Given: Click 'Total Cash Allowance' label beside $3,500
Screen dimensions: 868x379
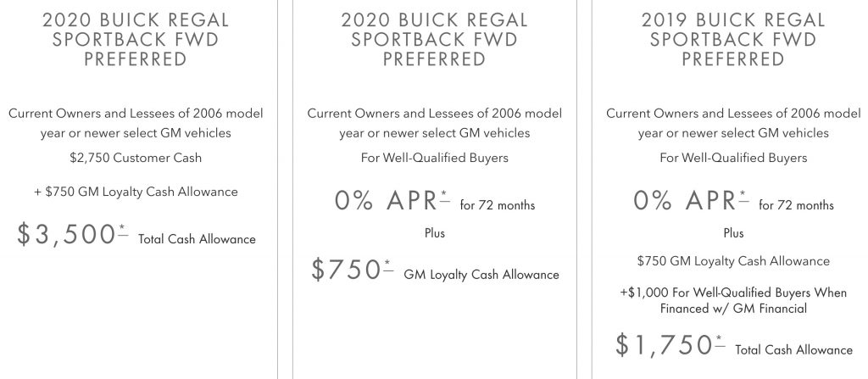Looking at the screenshot, I should [197, 239].
